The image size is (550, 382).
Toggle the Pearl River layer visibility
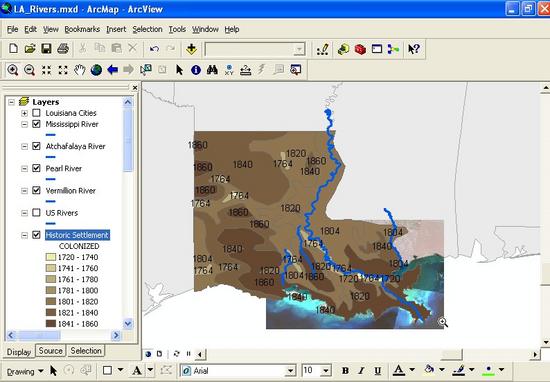[36, 168]
